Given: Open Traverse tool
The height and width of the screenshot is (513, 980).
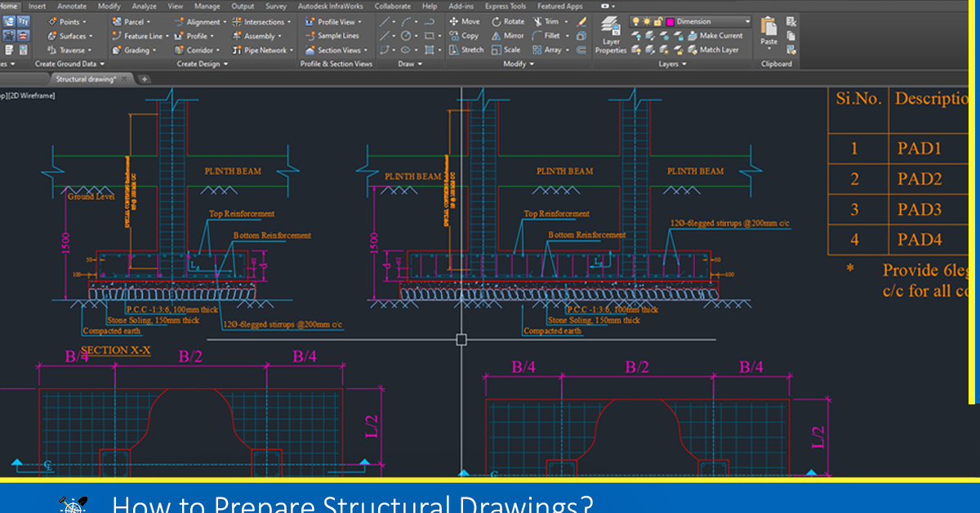Looking at the screenshot, I should click(69, 50).
